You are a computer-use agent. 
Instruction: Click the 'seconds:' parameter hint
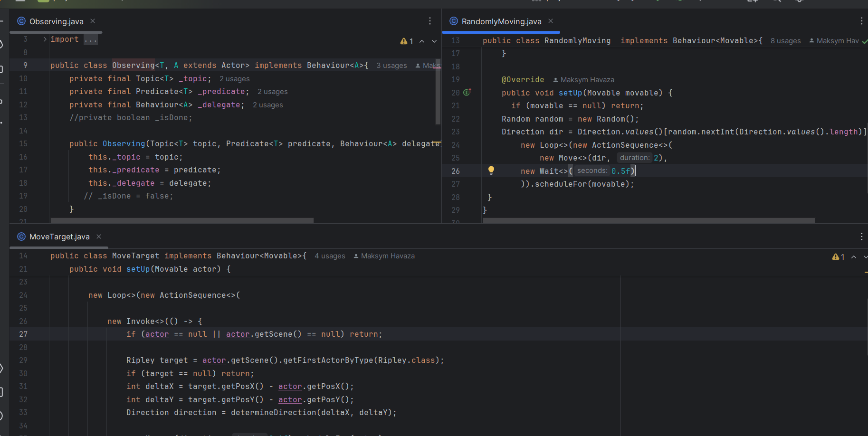point(592,171)
